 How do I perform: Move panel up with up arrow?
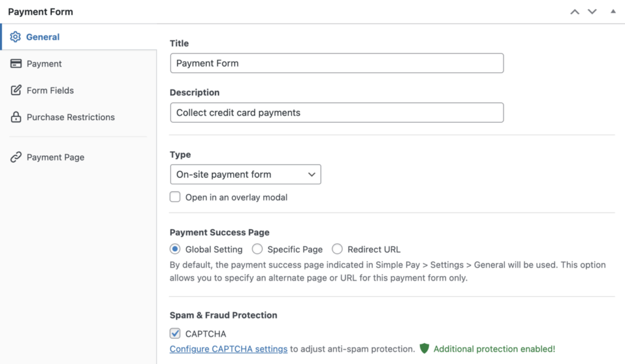574,12
